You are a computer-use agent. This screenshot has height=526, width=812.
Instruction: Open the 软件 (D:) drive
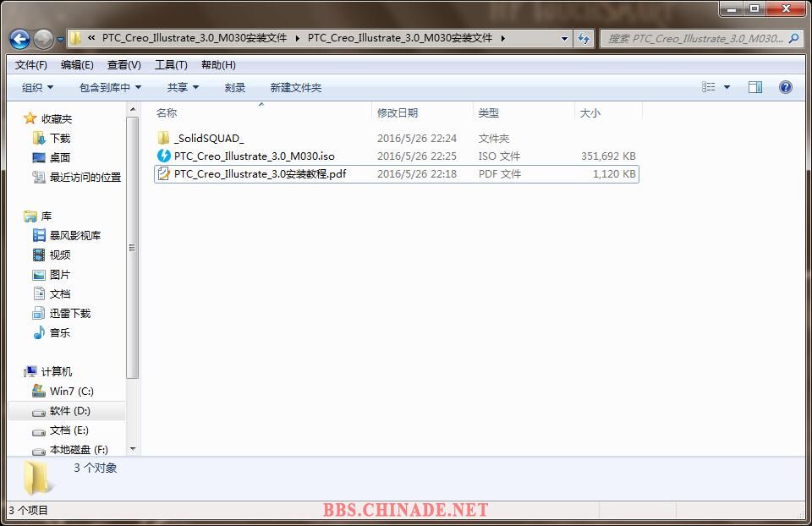click(70, 410)
